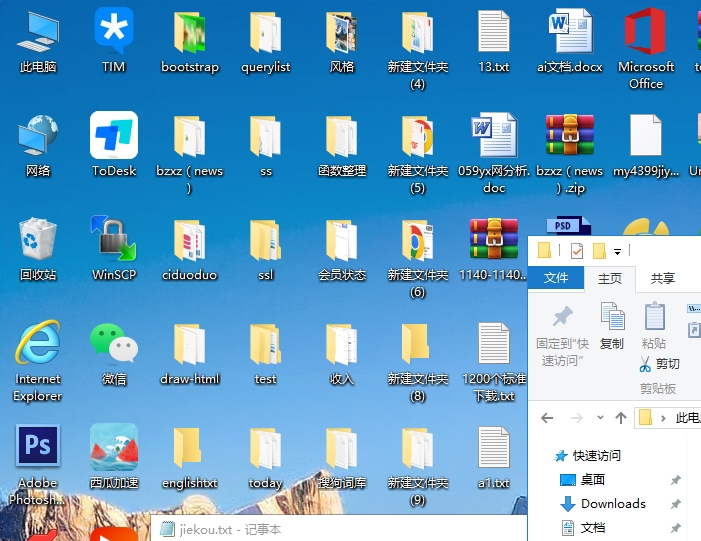This screenshot has height=541, width=701.
Task: Open the 回收站 recycle bin
Action: tap(38, 249)
